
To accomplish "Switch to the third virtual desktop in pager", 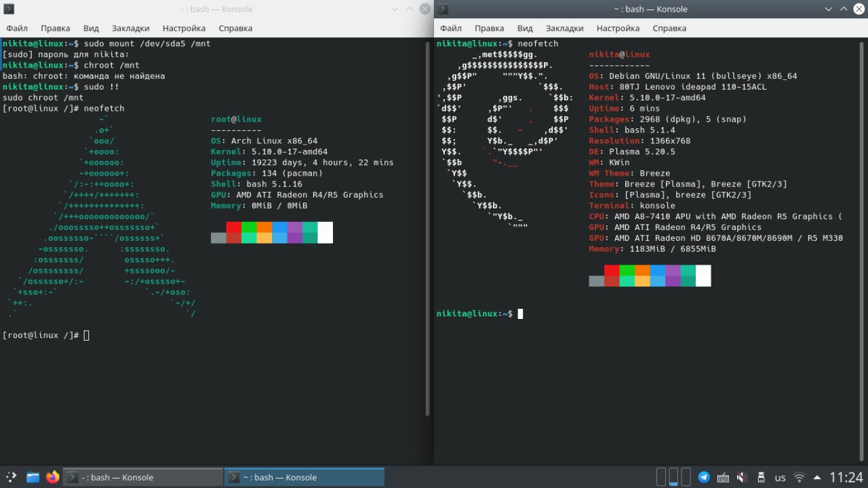I will point(686,476).
